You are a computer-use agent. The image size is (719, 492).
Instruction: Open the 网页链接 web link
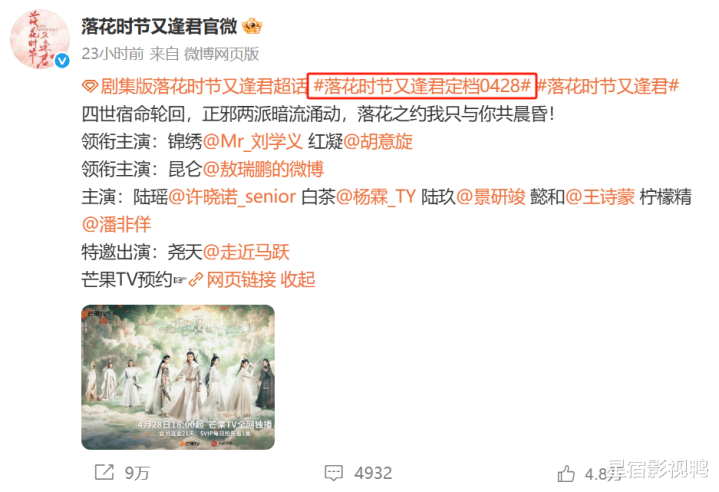(241, 279)
